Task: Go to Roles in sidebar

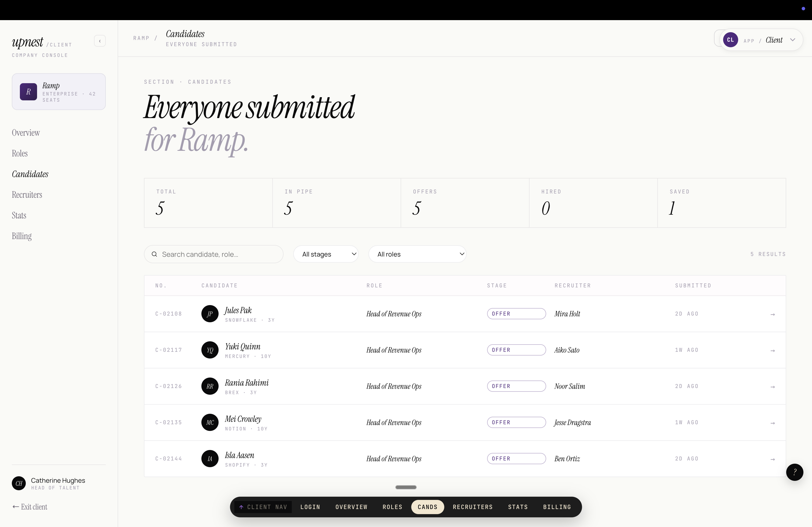Action: click(x=20, y=153)
